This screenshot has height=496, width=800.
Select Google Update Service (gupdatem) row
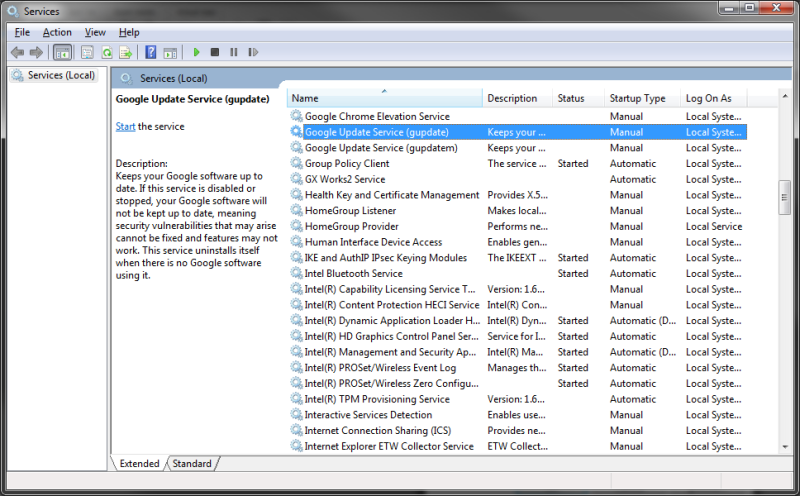coord(517,148)
